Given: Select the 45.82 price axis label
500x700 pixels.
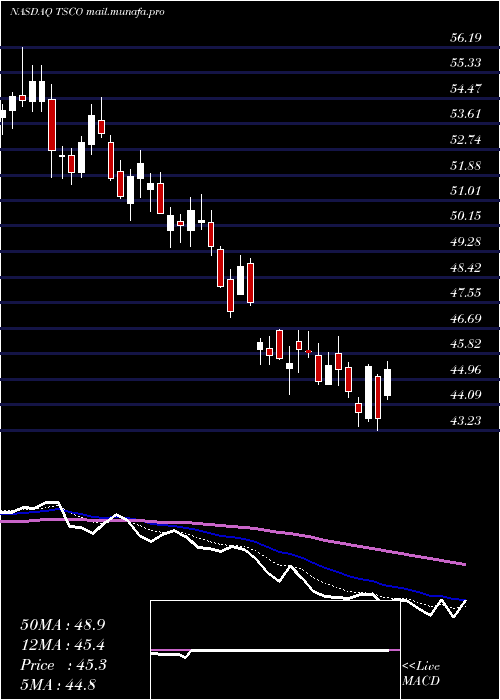Looking at the screenshot, I should 465,344.
